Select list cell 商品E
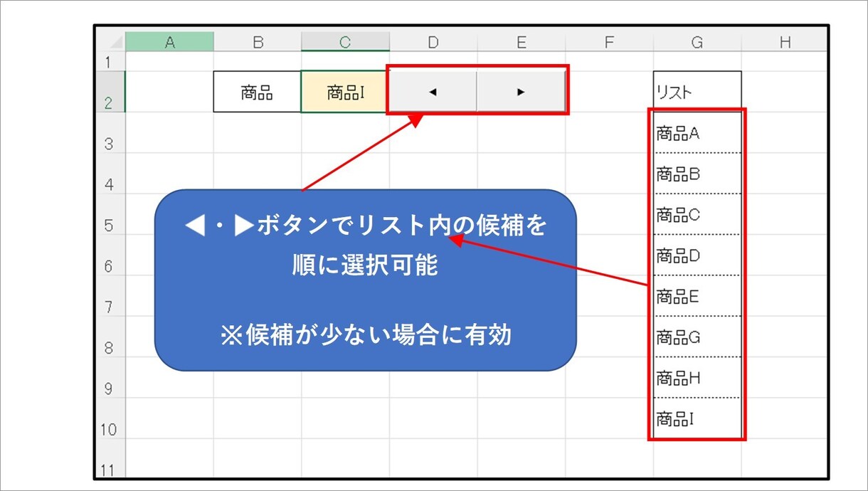The height and width of the screenshot is (491, 868). click(x=697, y=296)
